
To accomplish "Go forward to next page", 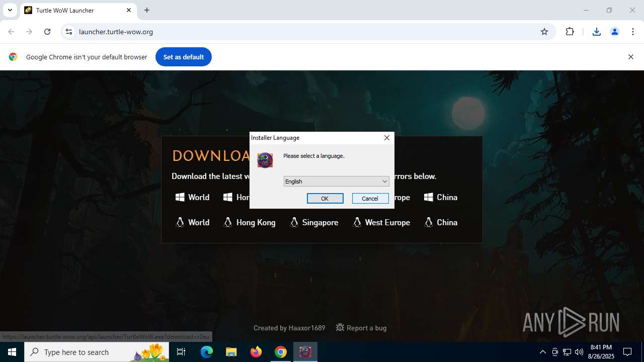I will pyautogui.click(x=29, y=32).
